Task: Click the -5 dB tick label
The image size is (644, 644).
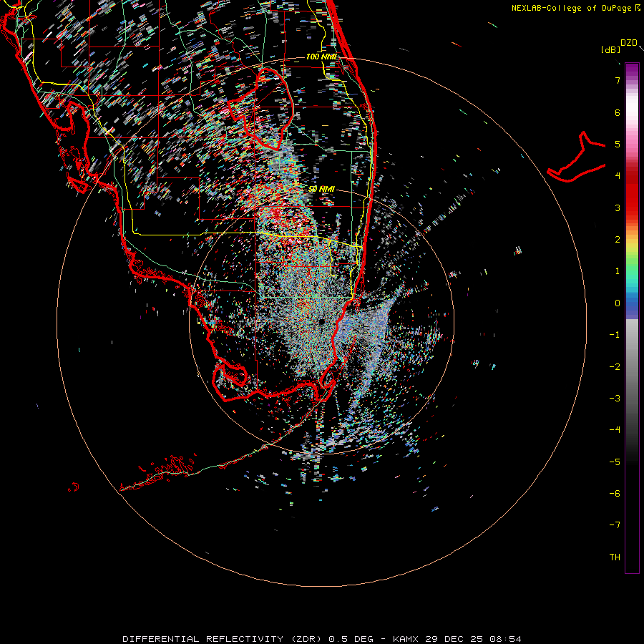Action: click(x=615, y=462)
